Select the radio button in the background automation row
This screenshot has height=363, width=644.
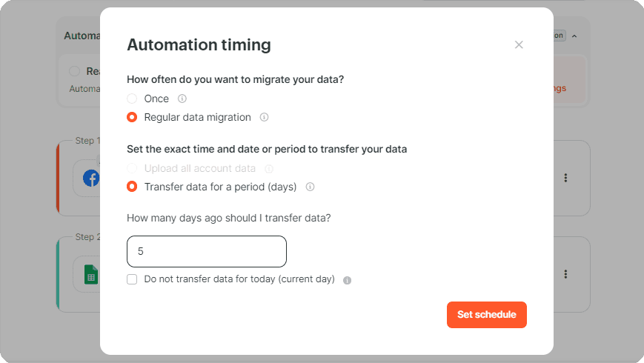[x=74, y=71]
